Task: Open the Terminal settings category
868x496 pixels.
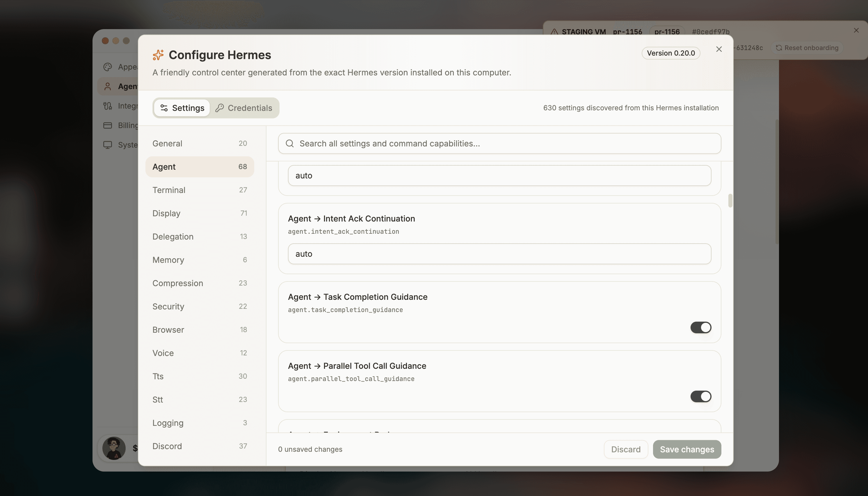Action: tap(200, 190)
